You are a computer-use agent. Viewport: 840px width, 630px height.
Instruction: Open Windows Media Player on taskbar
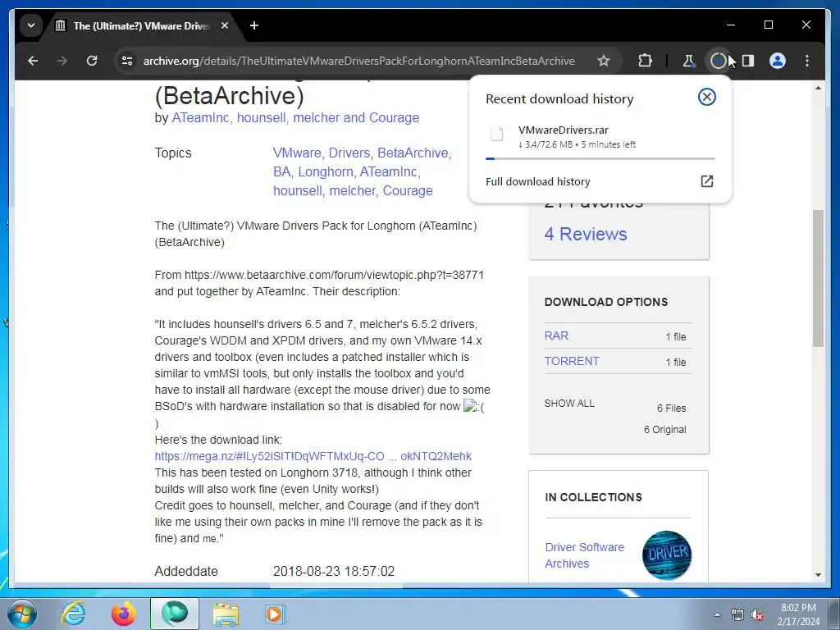click(276, 614)
